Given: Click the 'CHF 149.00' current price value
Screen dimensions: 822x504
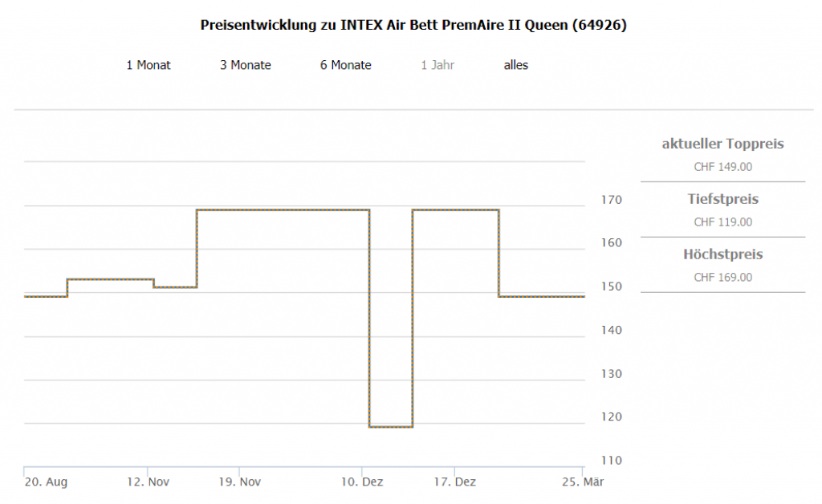Looking at the screenshot, I should (722, 167).
